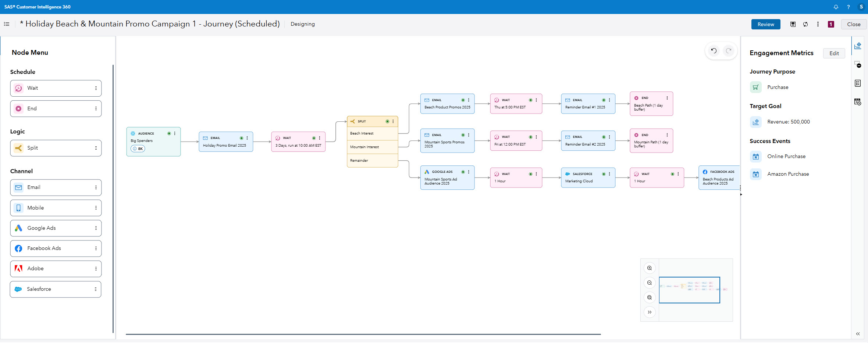Select the Wait node in Node Menu
The height and width of the screenshot is (343, 868).
pos(56,88)
